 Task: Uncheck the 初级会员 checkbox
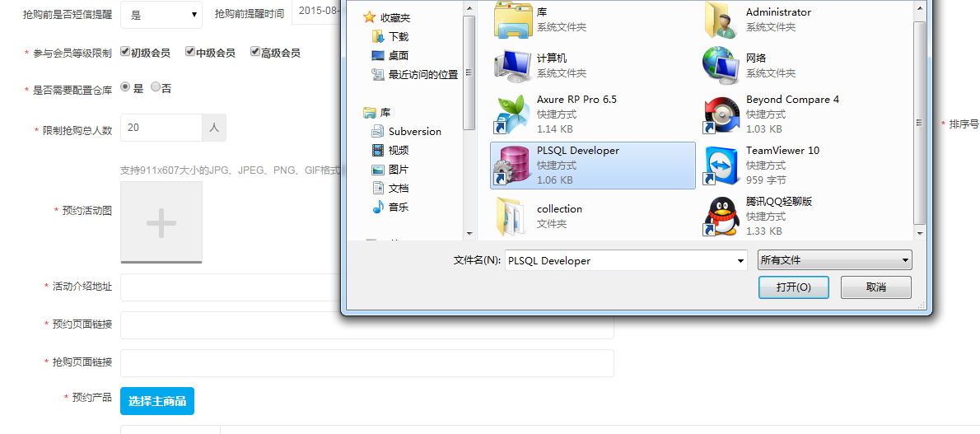tap(125, 52)
